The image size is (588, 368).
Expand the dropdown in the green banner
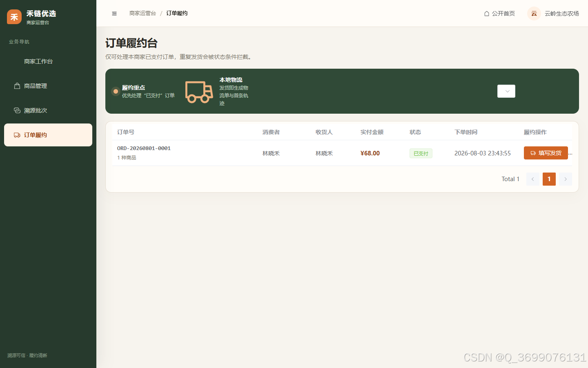coord(506,91)
